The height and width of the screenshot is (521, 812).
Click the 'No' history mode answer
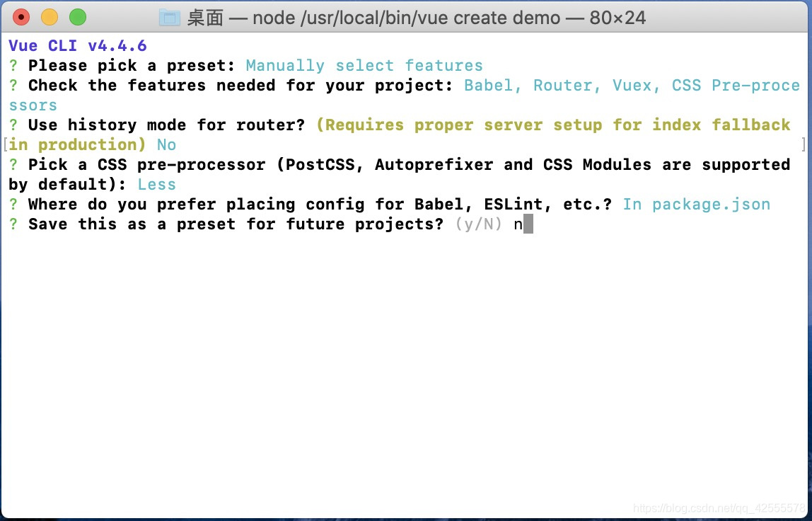coord(166,144)
